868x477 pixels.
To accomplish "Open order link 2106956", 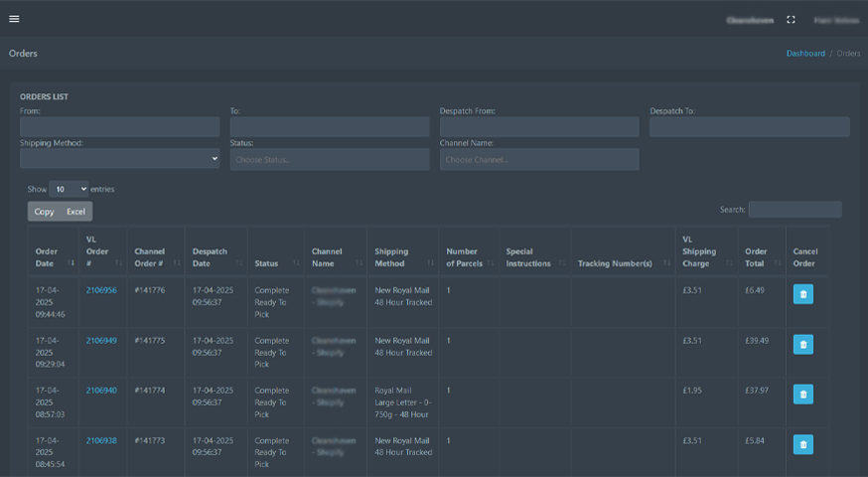I will [101, 290].
